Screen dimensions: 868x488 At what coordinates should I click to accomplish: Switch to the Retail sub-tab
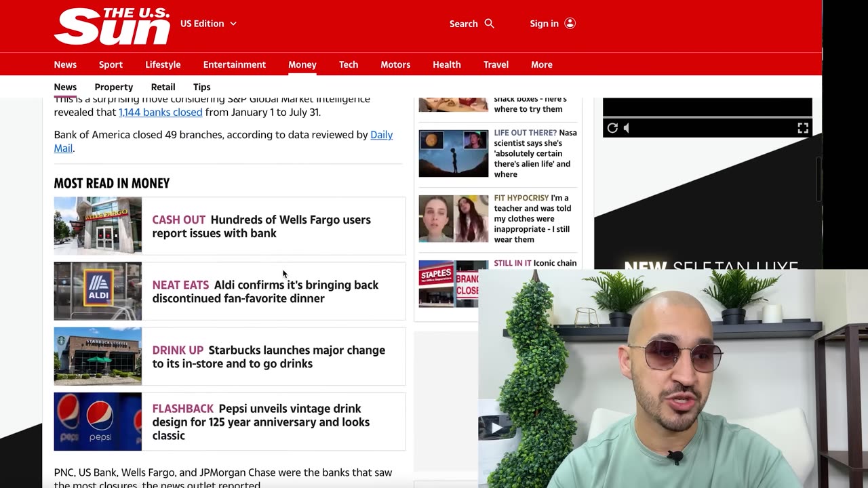(163, 87)
